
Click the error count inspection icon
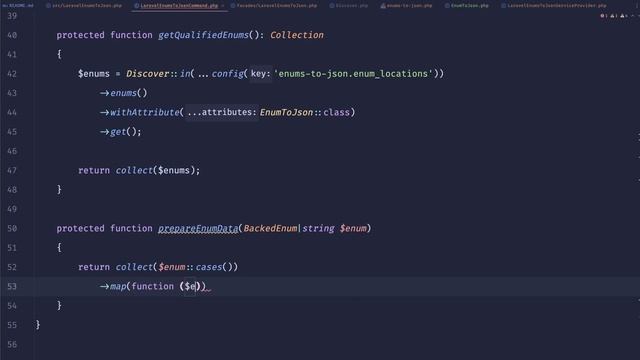click(602, 16)
